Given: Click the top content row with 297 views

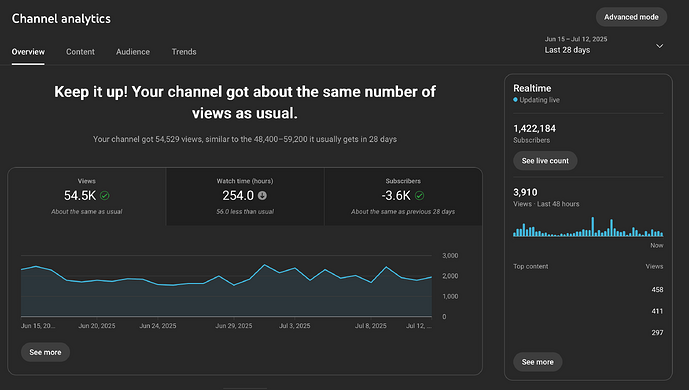Looking at the screenshot, I should (588, 332).
